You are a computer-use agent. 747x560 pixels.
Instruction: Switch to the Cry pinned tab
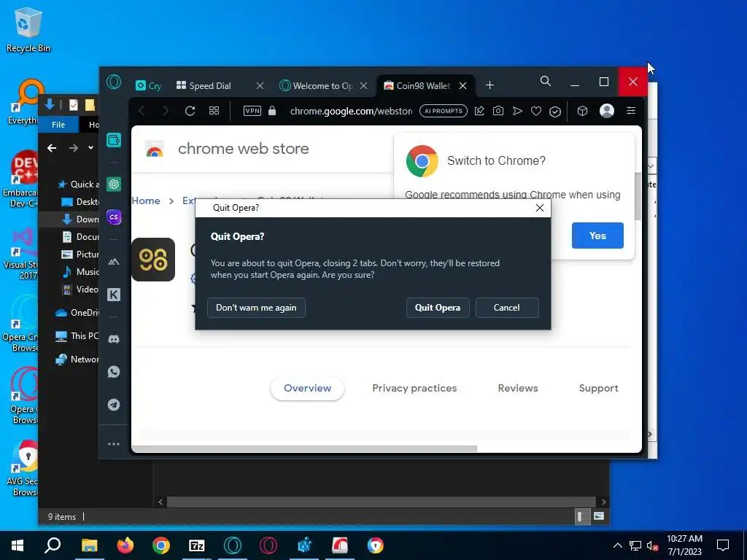(x=149, y=86)
